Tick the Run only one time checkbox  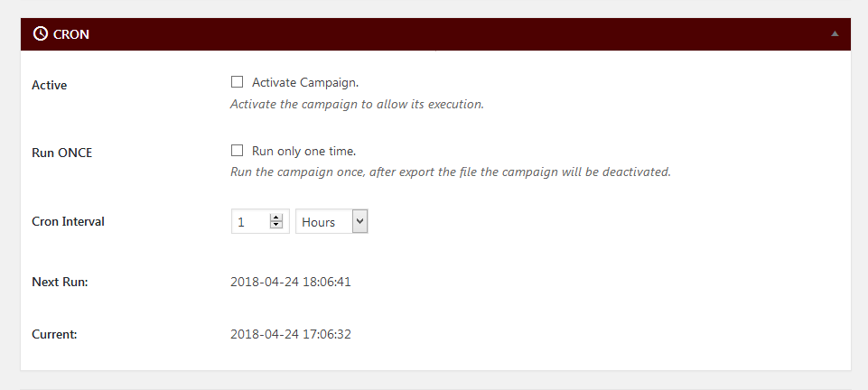237,151
